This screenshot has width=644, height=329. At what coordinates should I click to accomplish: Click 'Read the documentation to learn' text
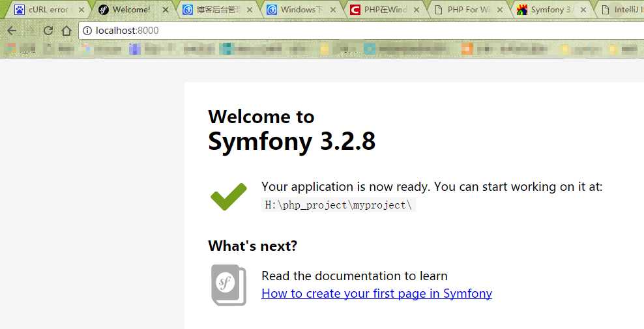(355, 276)
